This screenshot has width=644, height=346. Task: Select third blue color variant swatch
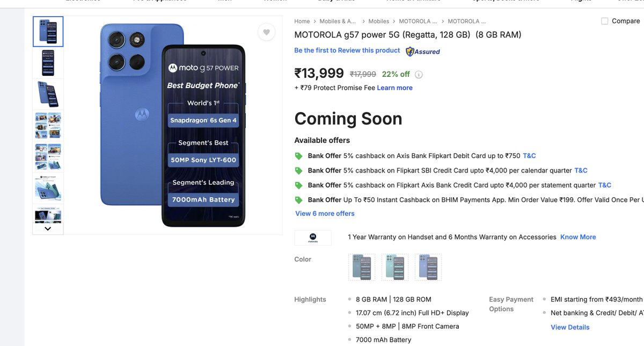428,267
